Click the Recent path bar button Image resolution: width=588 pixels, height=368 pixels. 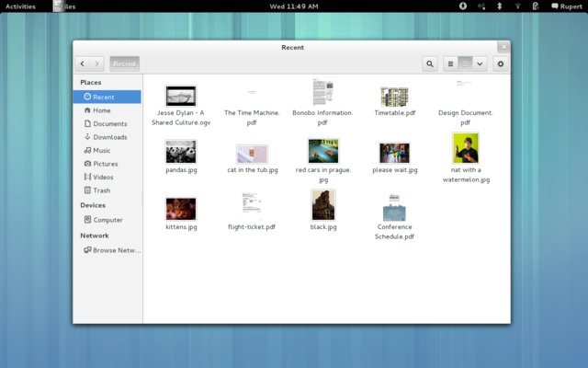[125, 63]
